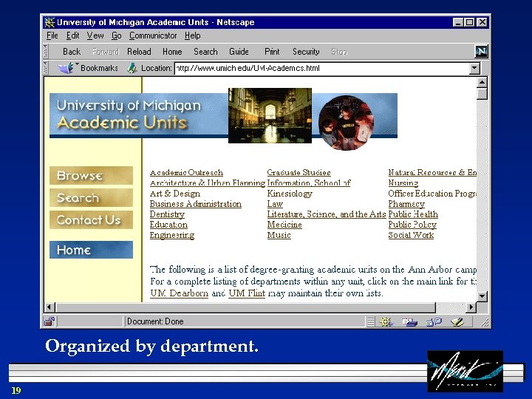Click the Stop toolbar button
The image size is (532, 399).
tap(339, 52)
